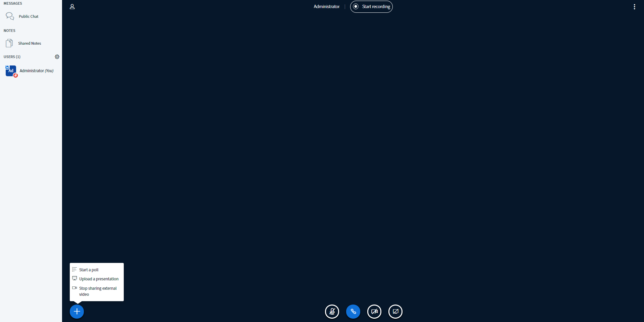Viewport: 644px width, 322px height.
Task: Hide the user list with the person icon
Action: 72,6
